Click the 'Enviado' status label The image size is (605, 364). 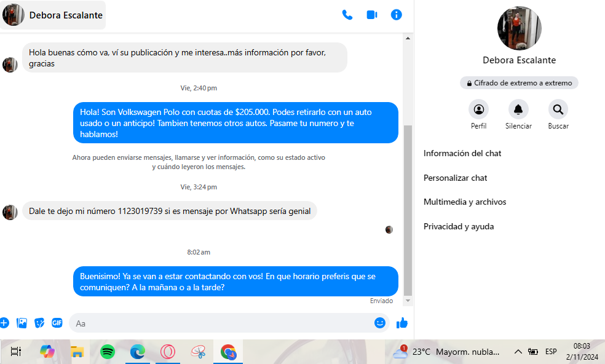coord(382,301)
